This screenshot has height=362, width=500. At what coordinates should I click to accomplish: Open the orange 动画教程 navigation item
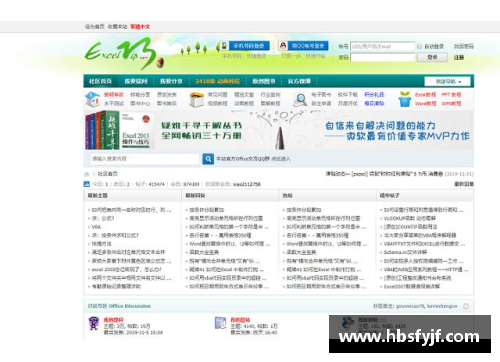[218, 81]
